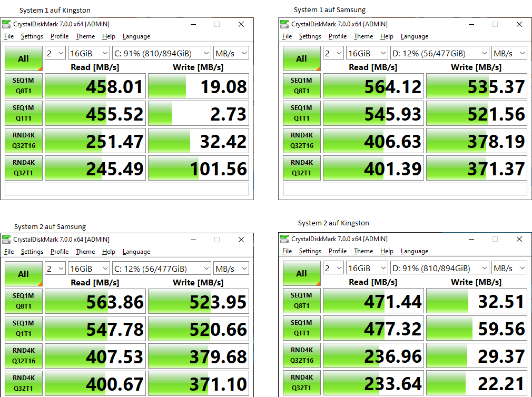Image resolution: width=532 pixels, height=397 pixels.
Task: Start RND4K Q32T1 test in D: 91% window
Action: [x=302, y=382]
